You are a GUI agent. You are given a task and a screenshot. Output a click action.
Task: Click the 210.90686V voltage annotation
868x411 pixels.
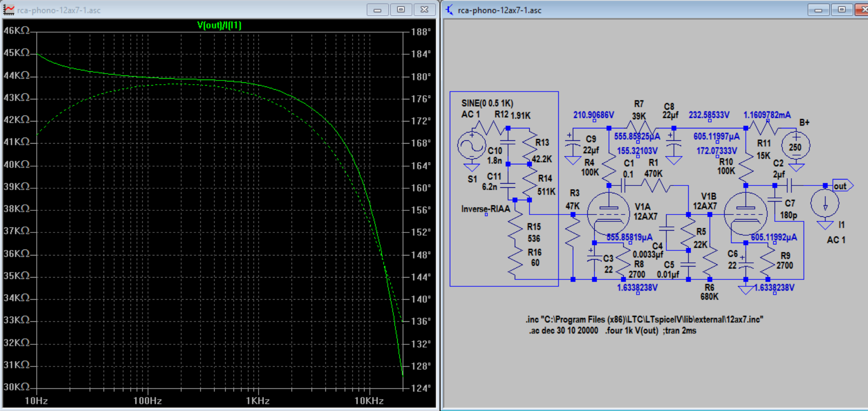594,115
